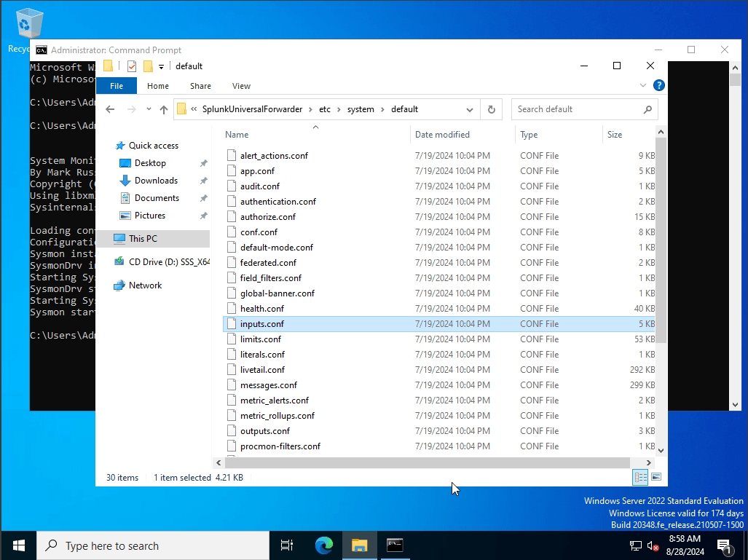Select the authorize.conf file icon
Viewport: 748px width, 560px height.
(232, 216)
